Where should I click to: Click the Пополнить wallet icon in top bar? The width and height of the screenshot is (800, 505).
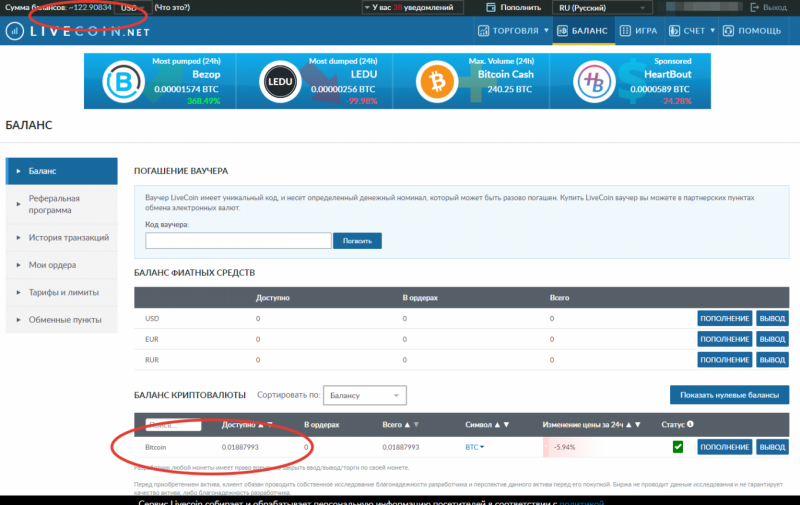(x=491, y=7)
